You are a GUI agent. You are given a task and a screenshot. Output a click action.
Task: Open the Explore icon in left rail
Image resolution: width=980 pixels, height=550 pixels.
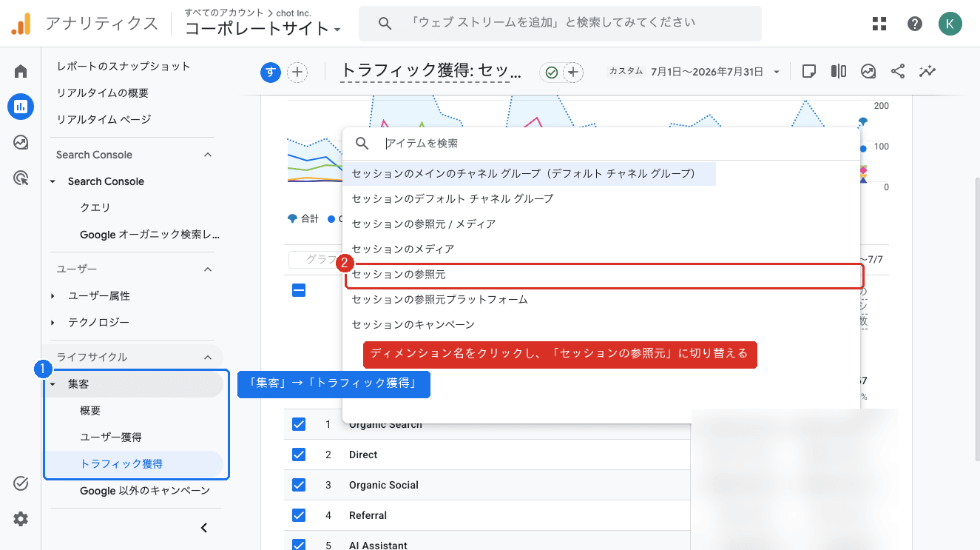pyautogui.click(x=21, y=142)
